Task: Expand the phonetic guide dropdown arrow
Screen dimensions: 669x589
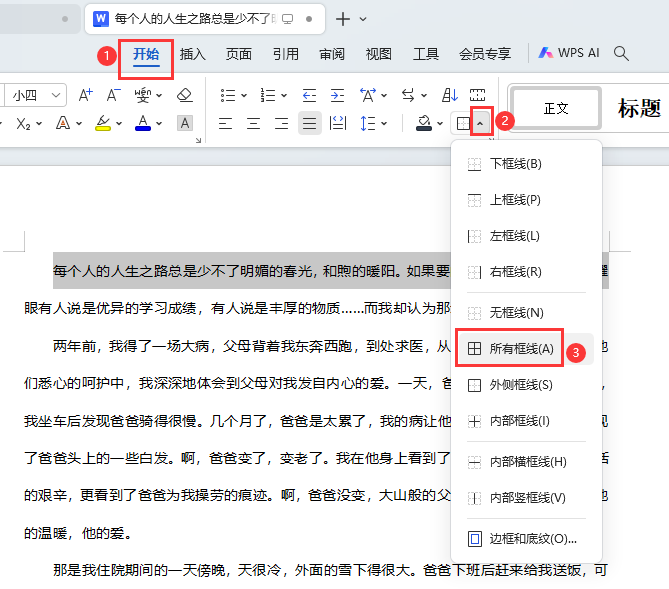Action: [x=159, y=95]
